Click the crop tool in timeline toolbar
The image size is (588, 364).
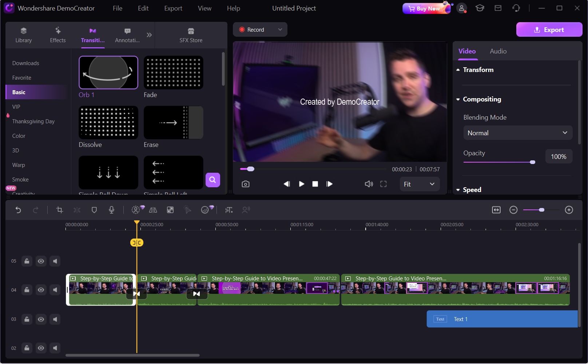[60, 210]
